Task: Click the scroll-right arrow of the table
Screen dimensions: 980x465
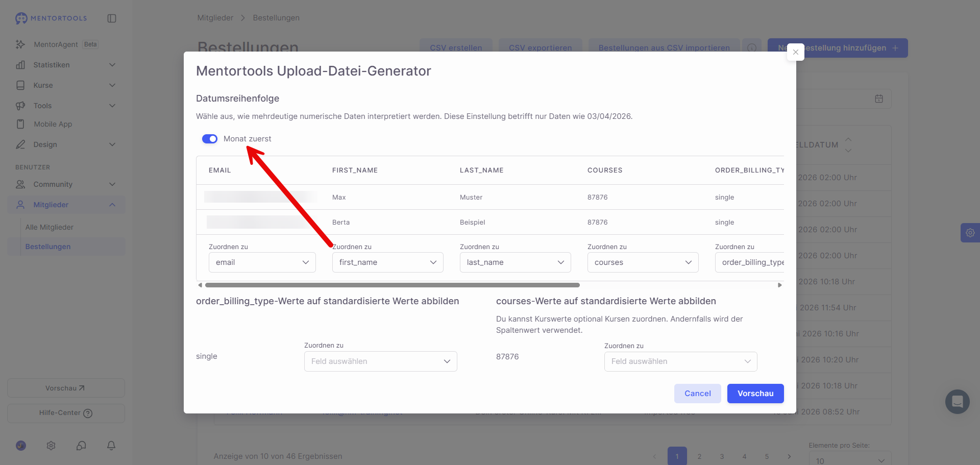Action: click(780, 285)
